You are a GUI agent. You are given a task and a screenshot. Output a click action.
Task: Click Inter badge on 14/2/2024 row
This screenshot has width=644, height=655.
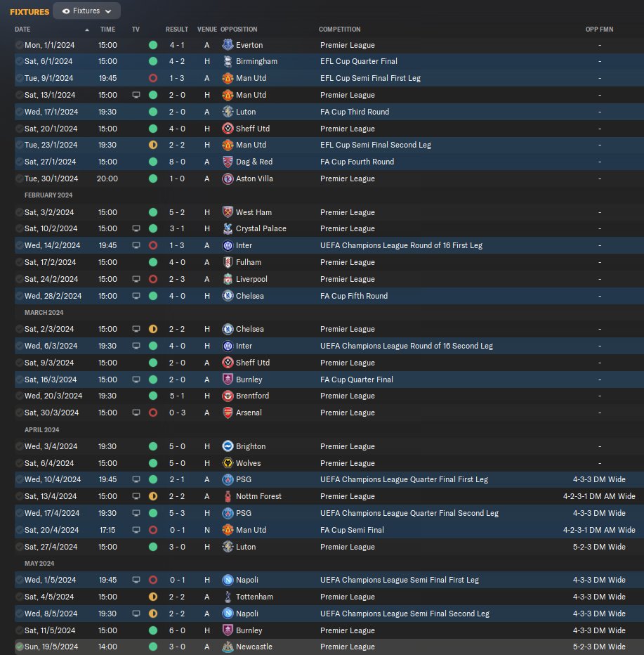(228, 246)
